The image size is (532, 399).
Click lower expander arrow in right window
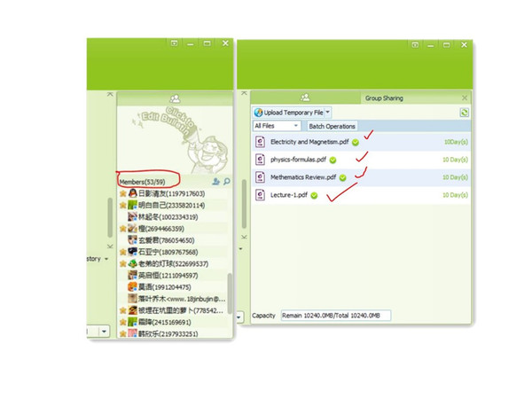[x=244, y=237]
